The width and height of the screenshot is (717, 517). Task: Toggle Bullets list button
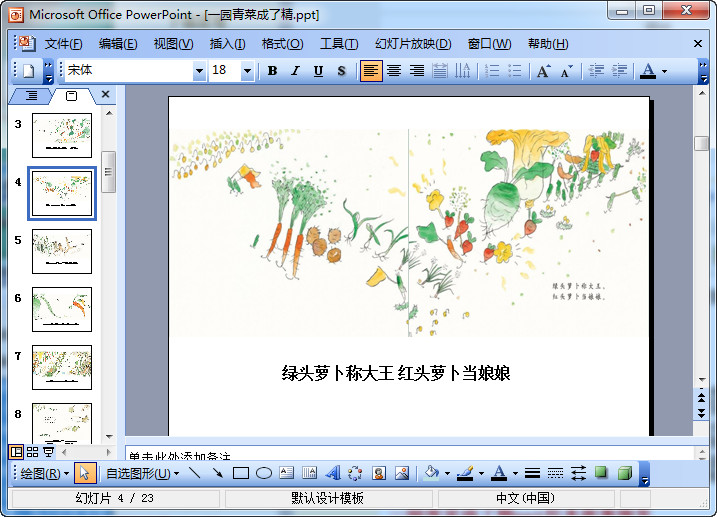pos(515,71)
